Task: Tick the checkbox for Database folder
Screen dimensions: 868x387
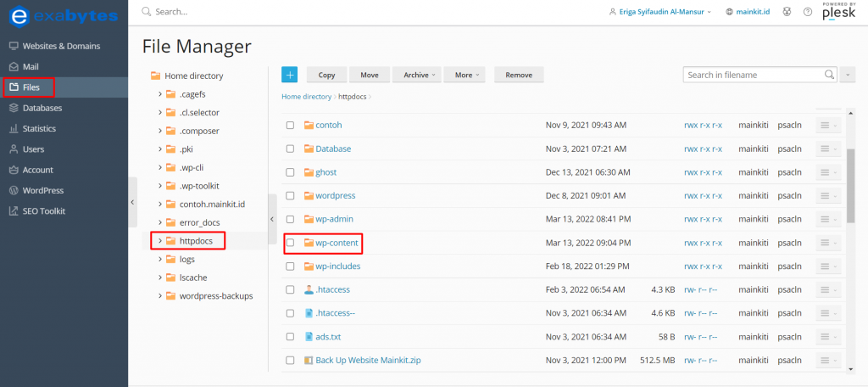Action: [x=290, y=149]
